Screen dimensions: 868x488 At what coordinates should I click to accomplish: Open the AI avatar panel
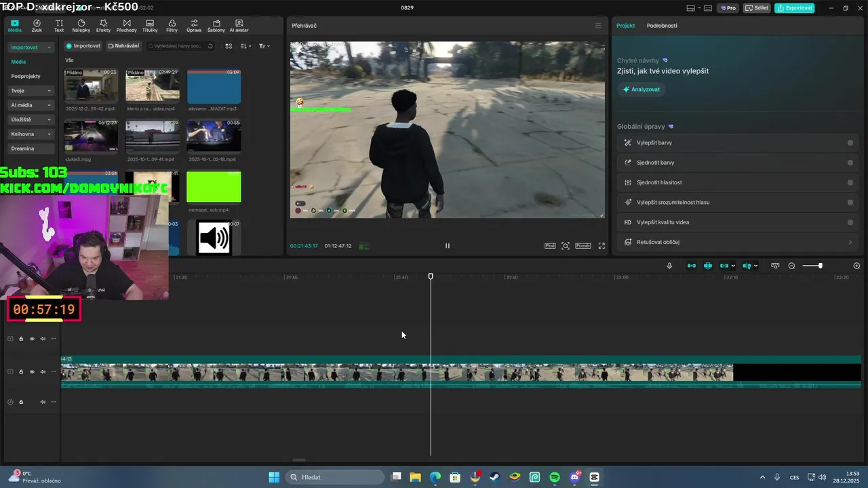point(239,26)
